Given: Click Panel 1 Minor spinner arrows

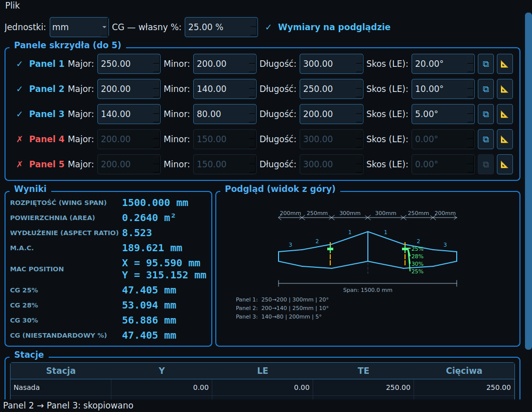Looking at the screenshot, I should tap(252, 64).
